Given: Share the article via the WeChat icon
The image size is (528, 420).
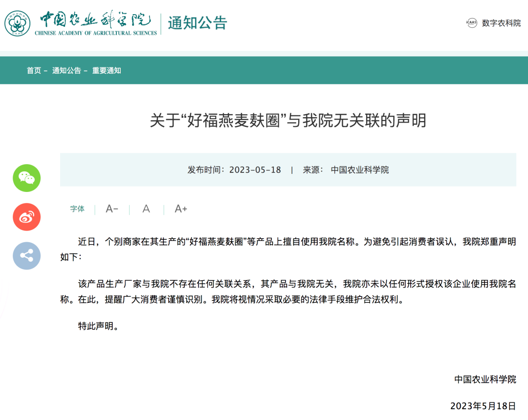Looking at the screenshot, I should (x=26, y=178).
